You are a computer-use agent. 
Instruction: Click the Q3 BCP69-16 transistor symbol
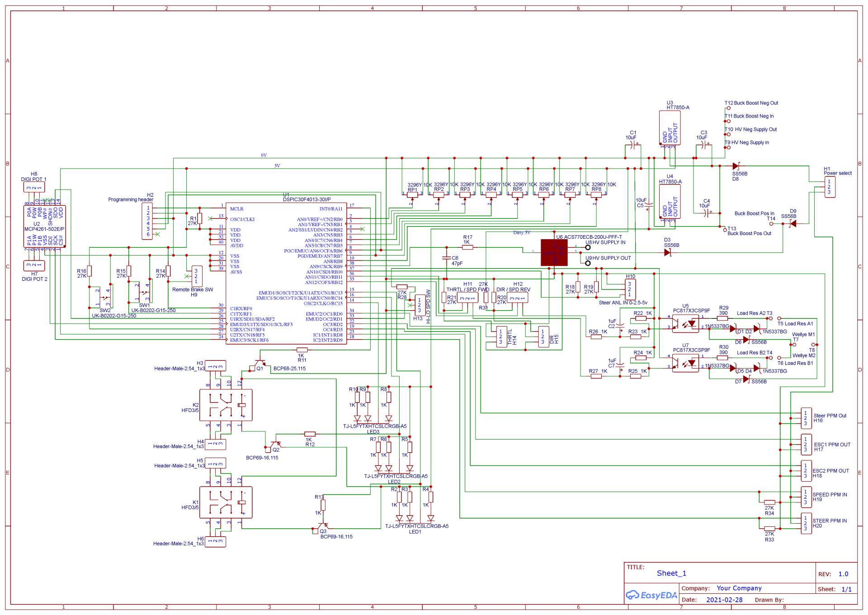[x=323, y=527]
